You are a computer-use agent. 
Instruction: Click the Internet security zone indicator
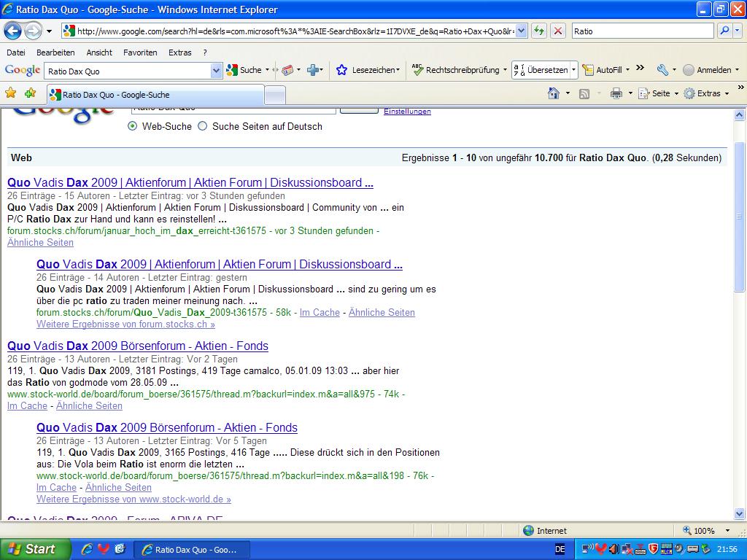544,531
